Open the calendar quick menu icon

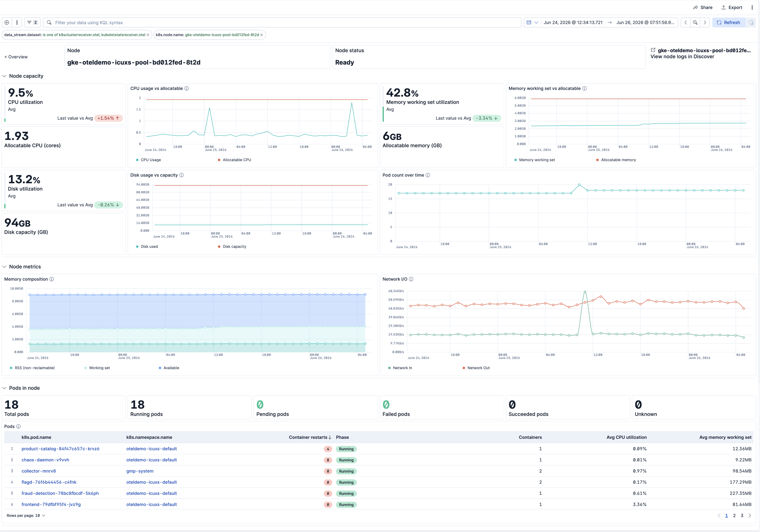[x=532, y=22]
